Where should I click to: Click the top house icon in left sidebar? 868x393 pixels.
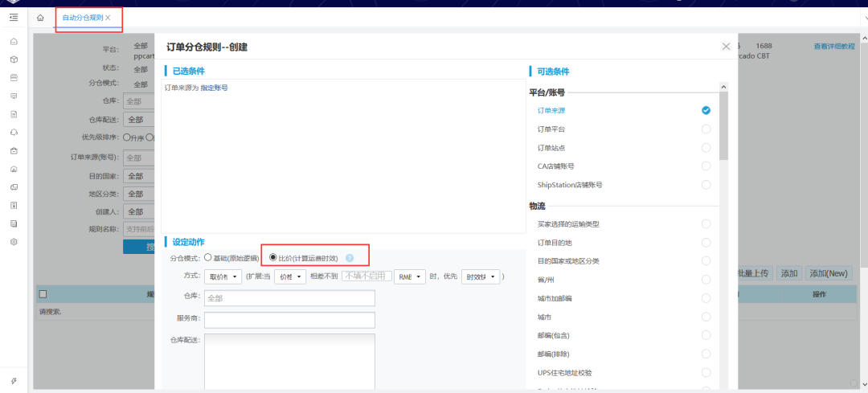(14, 41)
